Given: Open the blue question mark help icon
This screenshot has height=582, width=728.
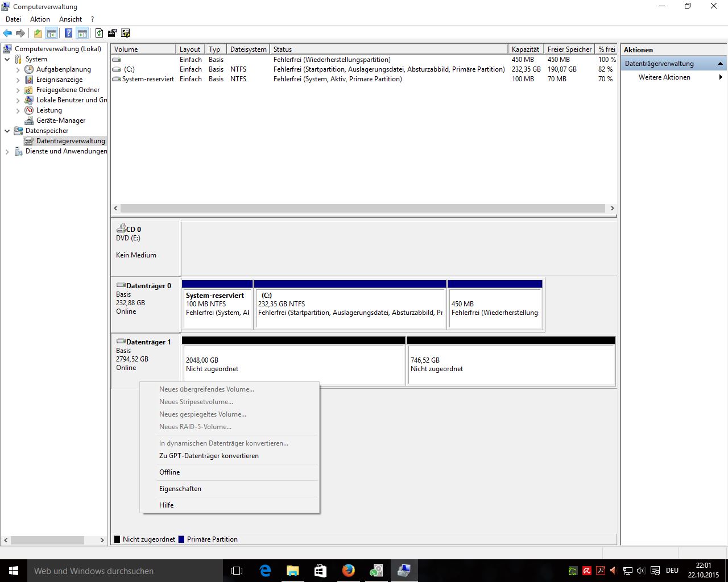Looking at the screenshot, I should click(x=69, y=34).
